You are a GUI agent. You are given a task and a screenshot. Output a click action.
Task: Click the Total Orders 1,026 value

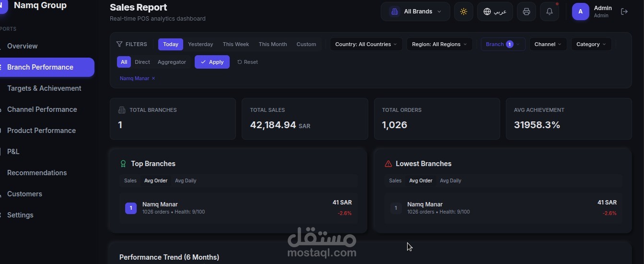click(395, 125)
